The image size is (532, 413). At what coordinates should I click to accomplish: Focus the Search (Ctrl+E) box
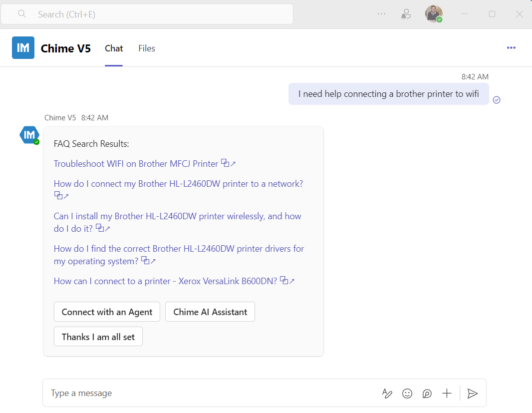pyautogui.click(x=147, y=14)
